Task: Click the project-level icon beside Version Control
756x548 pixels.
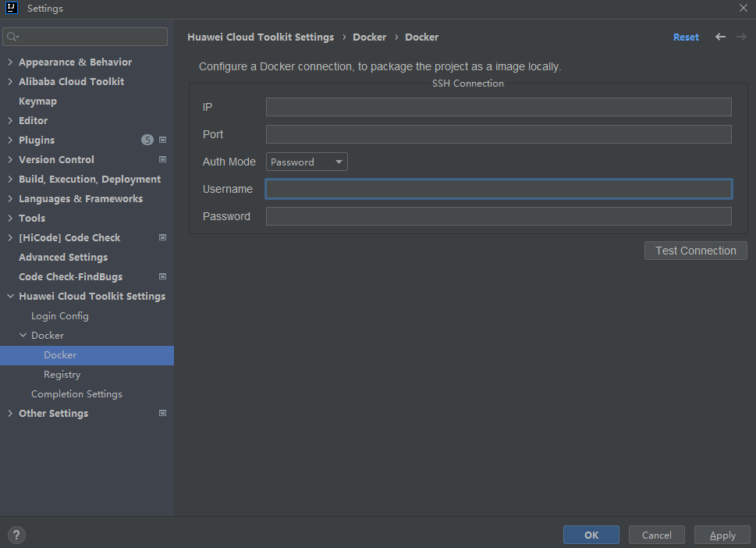Action: click(162, 159)
